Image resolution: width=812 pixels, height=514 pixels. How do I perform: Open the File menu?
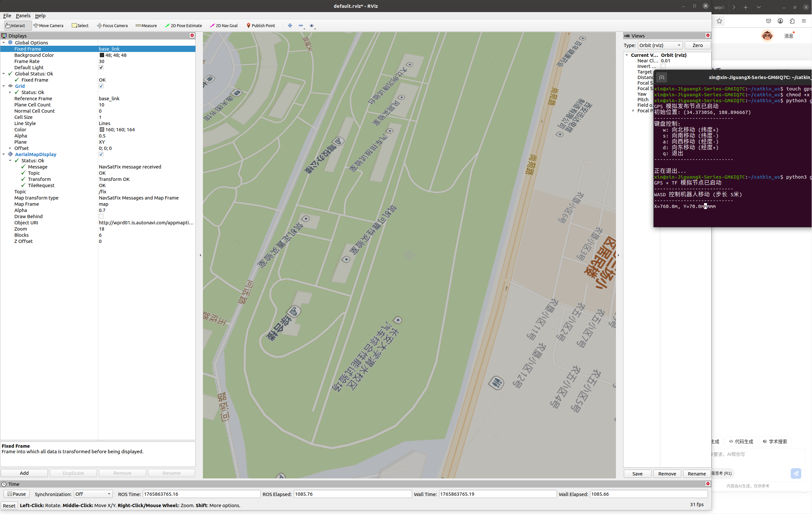[x=7, y=16]
